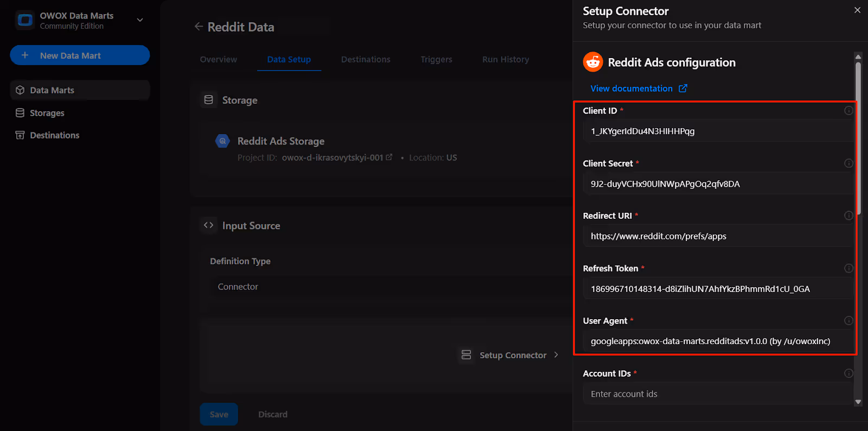The image size is (868, 431).
Task: Click the User Agent info icon
Action: 848,321
